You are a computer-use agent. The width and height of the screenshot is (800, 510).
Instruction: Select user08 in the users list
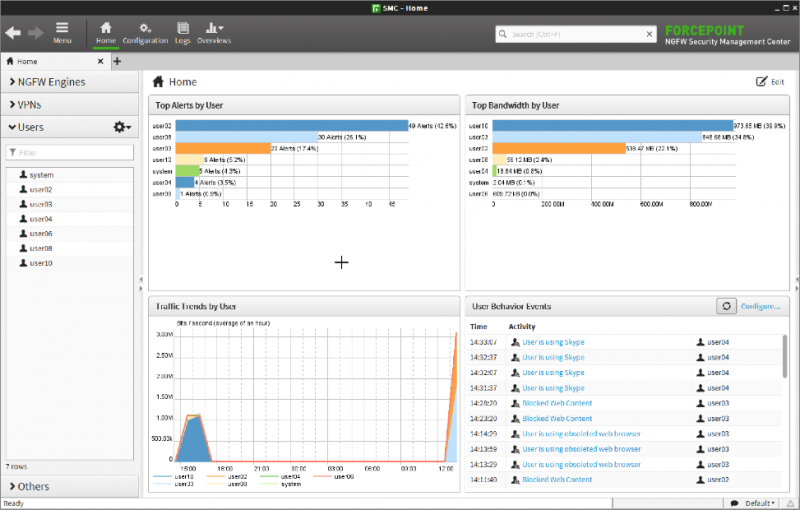(x=70, y=248)
